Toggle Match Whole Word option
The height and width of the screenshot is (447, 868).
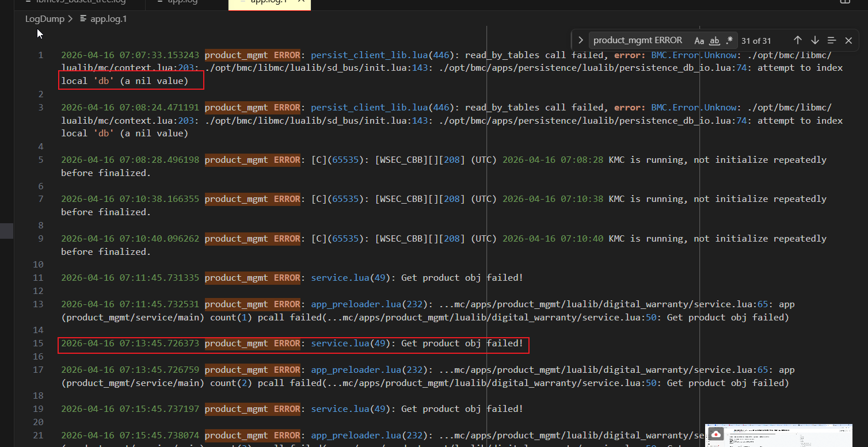714,40
